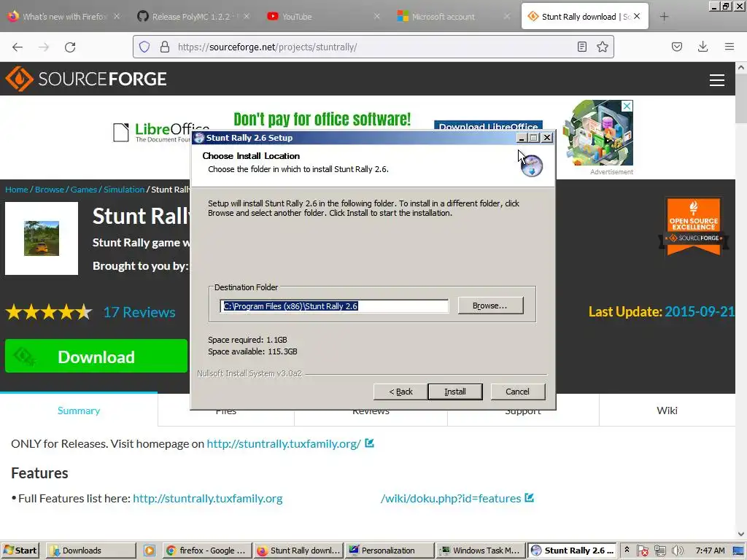Open the Firefox application menu
The image size is (747, 560).
(729, 47)
